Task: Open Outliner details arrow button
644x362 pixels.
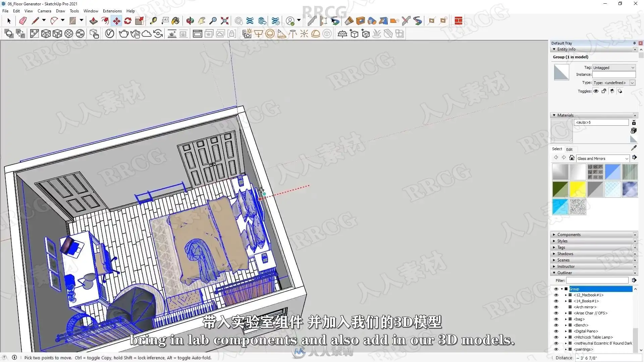Action: pos(634,280)
